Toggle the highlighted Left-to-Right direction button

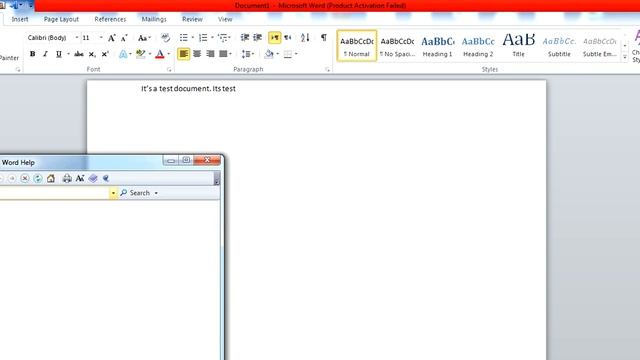click(x=275, y=38)
